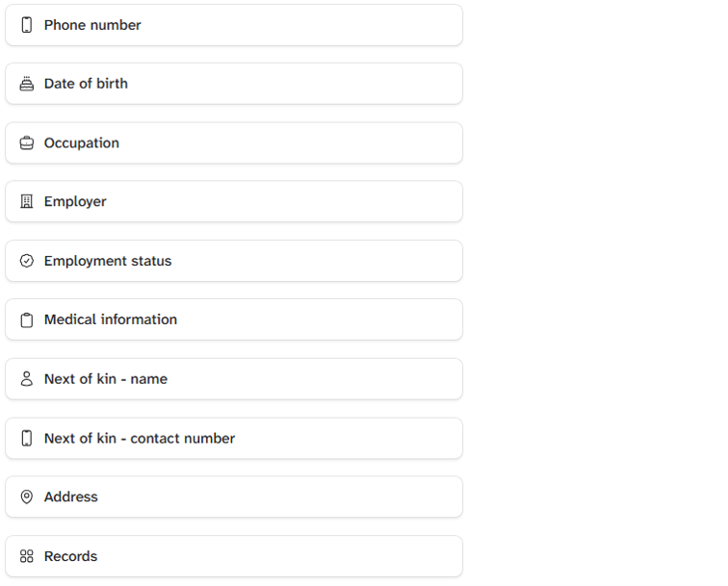
Task: Open Employment status field
Action: pos(234,261)
